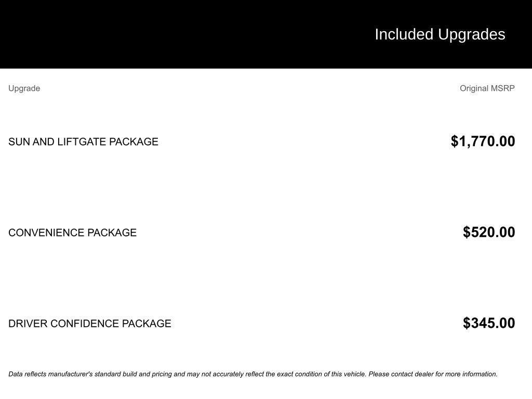The height and width of the screenshot is (399, 532).
Task: Click the $1,770.00 price
Action: 483,141
